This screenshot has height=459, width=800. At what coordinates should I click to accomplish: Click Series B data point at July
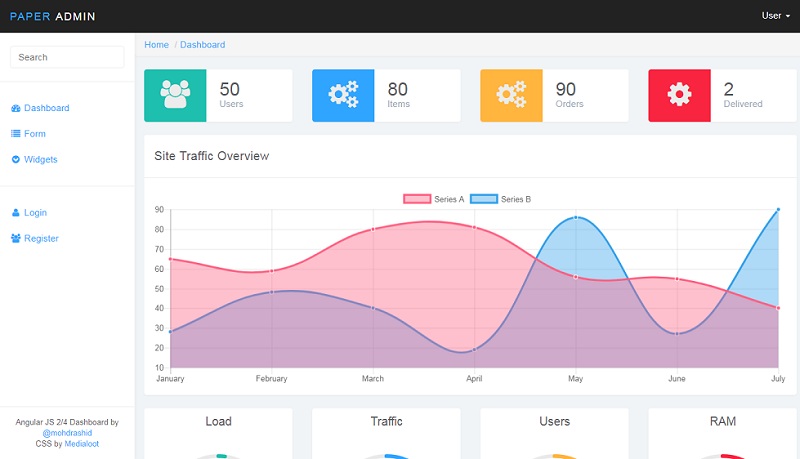point(778,210)
